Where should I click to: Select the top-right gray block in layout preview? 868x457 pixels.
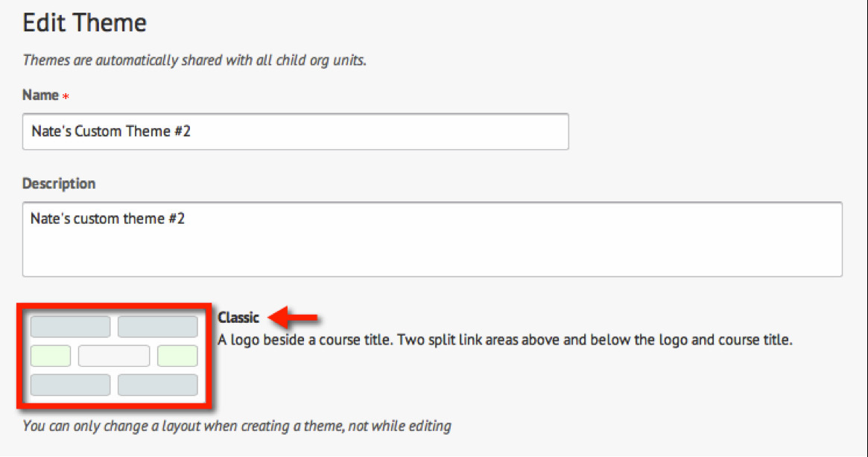click(x=157, y=327)
